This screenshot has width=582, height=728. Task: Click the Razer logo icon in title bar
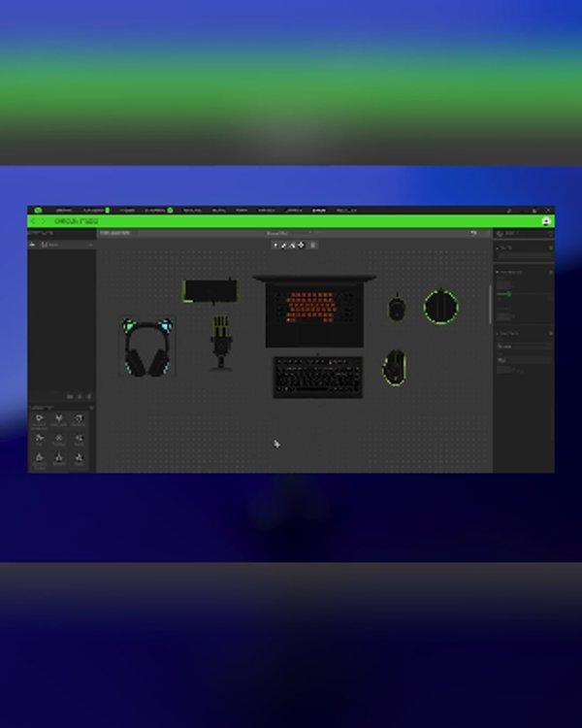click(x=38, y=211)
